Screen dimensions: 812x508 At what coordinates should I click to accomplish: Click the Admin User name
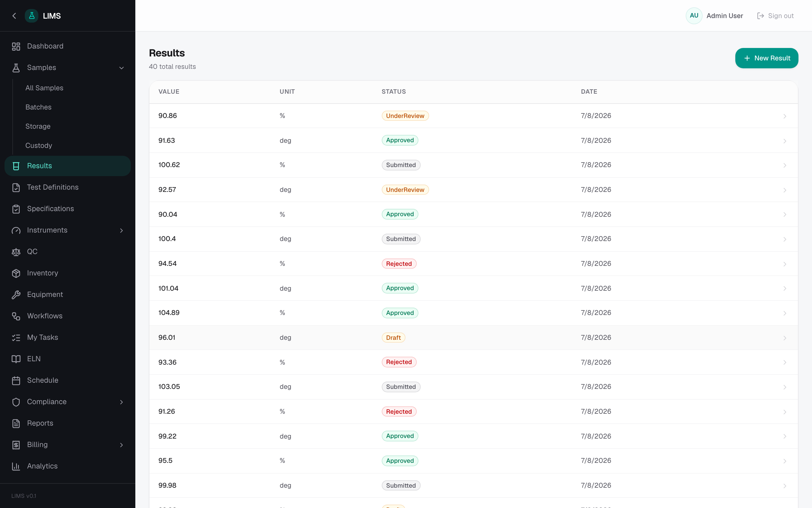(x=724, y=16)
